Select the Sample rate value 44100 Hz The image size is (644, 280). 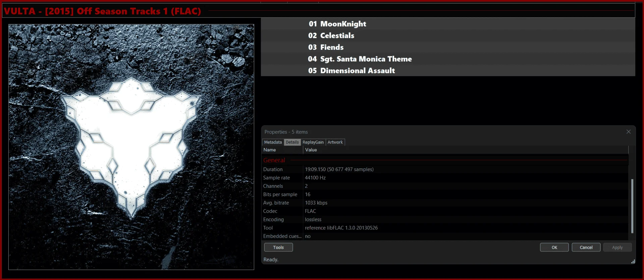315,178
